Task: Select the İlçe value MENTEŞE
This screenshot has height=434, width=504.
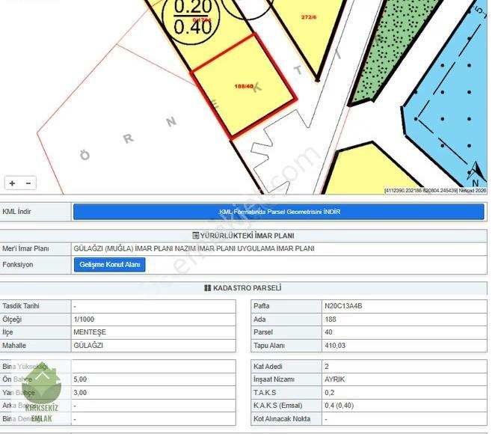Action: [90, 332]
